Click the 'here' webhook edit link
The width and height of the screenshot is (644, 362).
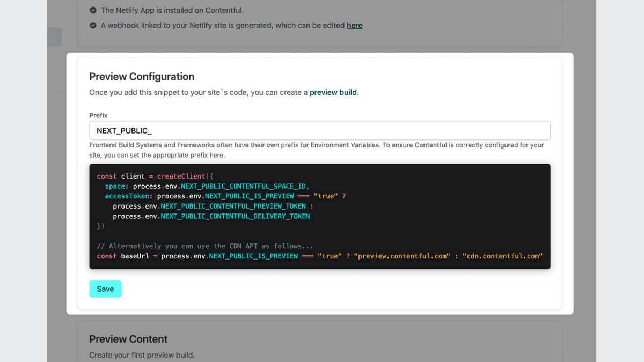pyautogui.click(x=354, y=25)
